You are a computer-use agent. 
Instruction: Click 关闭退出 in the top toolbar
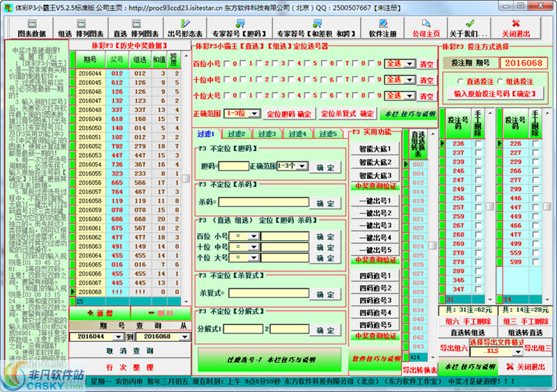pos(516,28)
